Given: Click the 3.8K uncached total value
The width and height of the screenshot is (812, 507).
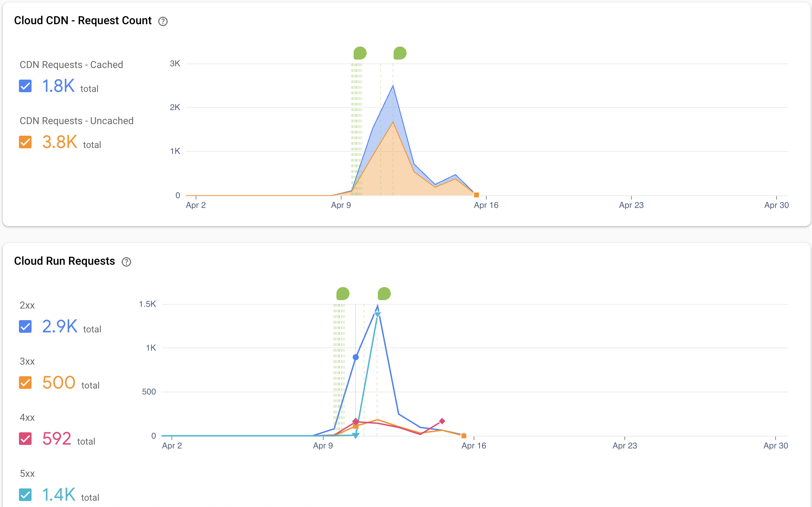Looking at the screenshot, I should tap(60, 142).
